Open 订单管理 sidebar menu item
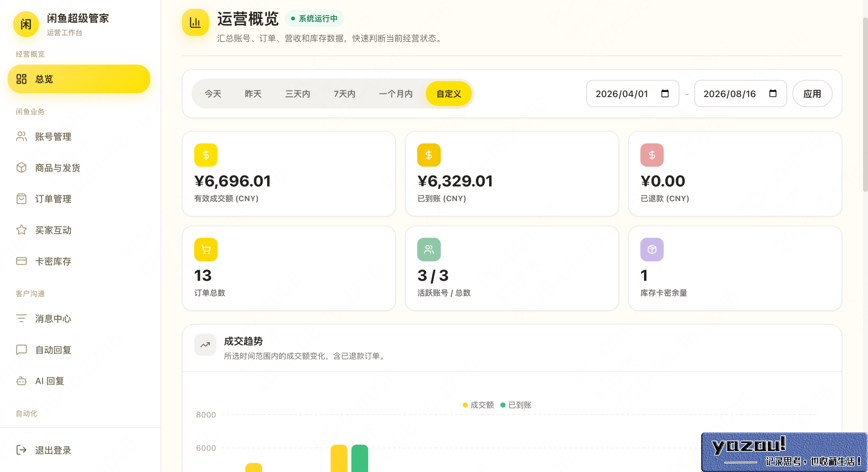 [x=79, y=199]
